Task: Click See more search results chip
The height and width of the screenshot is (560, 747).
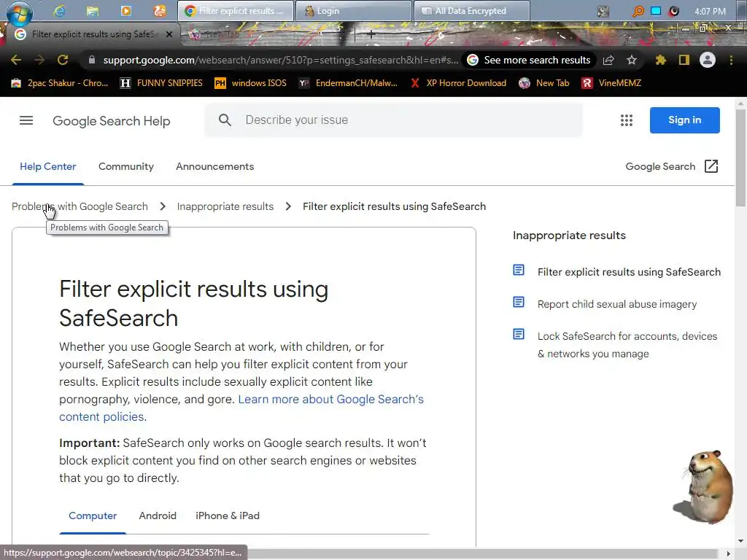Action: click(x=530, y=60)
